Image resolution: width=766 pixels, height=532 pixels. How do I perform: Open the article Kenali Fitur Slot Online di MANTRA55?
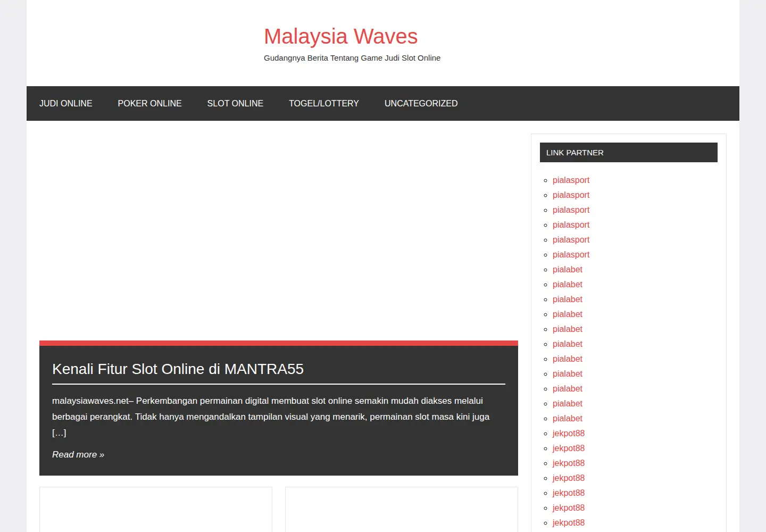point(178,369)
